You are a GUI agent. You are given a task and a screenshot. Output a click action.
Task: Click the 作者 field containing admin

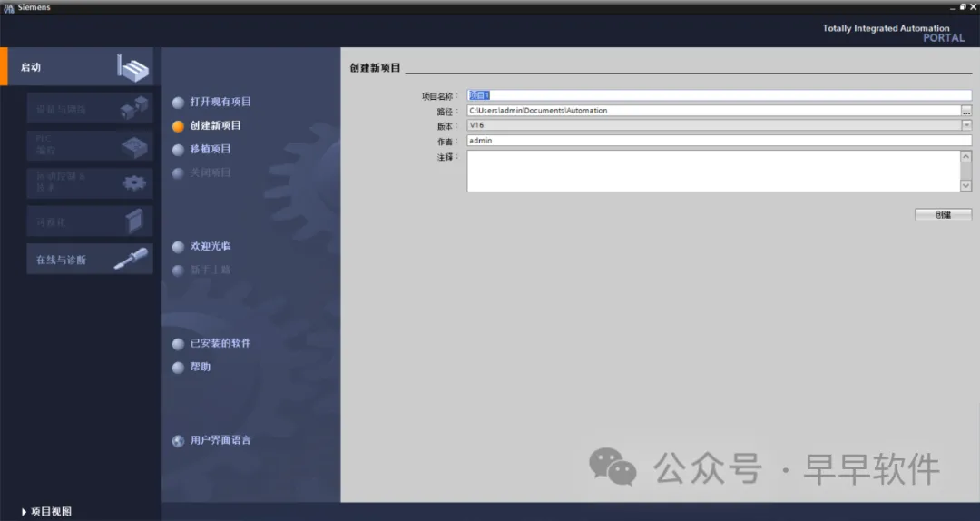719,141
